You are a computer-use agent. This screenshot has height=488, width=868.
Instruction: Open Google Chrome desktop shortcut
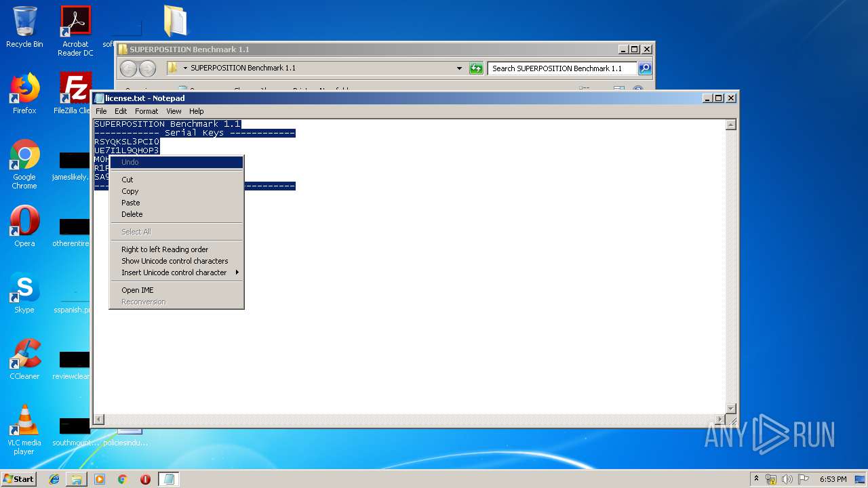tap(24, 164)
